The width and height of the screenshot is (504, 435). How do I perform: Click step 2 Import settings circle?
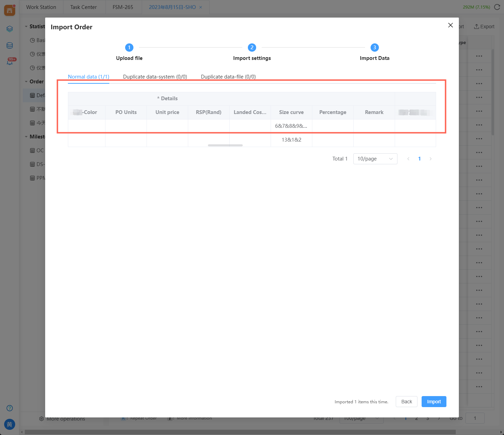point(252,48)
